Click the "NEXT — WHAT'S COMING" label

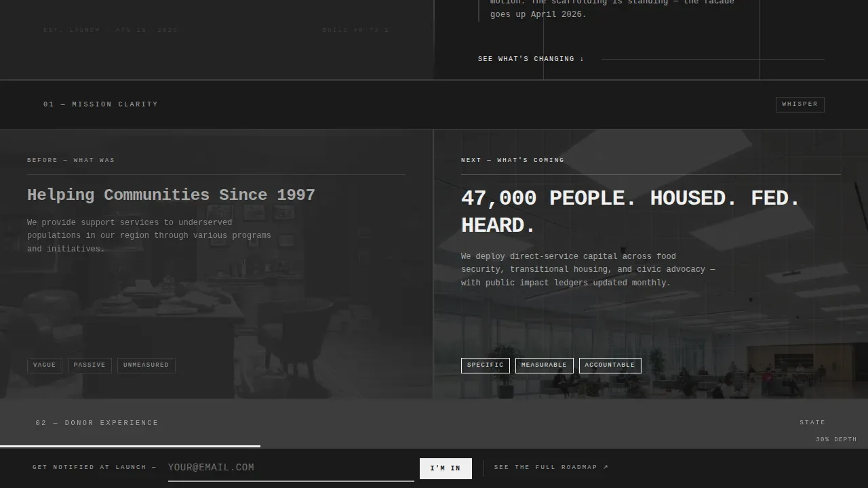coord(513,161)
